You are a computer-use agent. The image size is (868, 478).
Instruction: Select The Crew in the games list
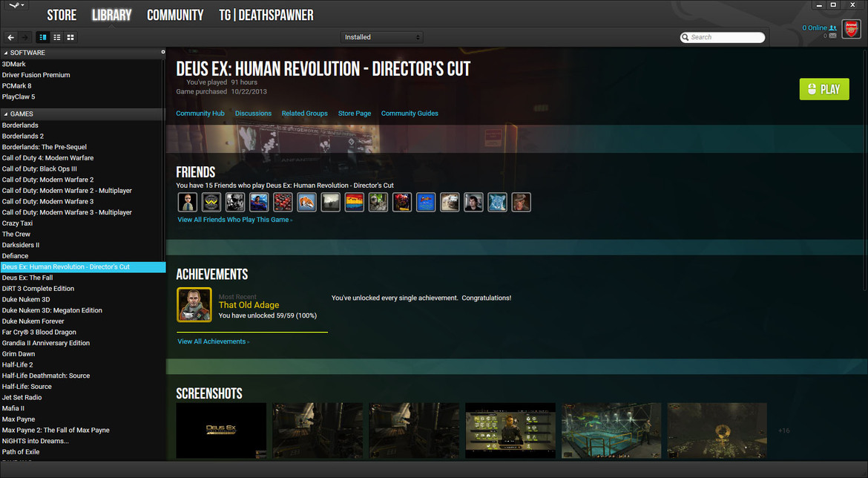[82, 235]
